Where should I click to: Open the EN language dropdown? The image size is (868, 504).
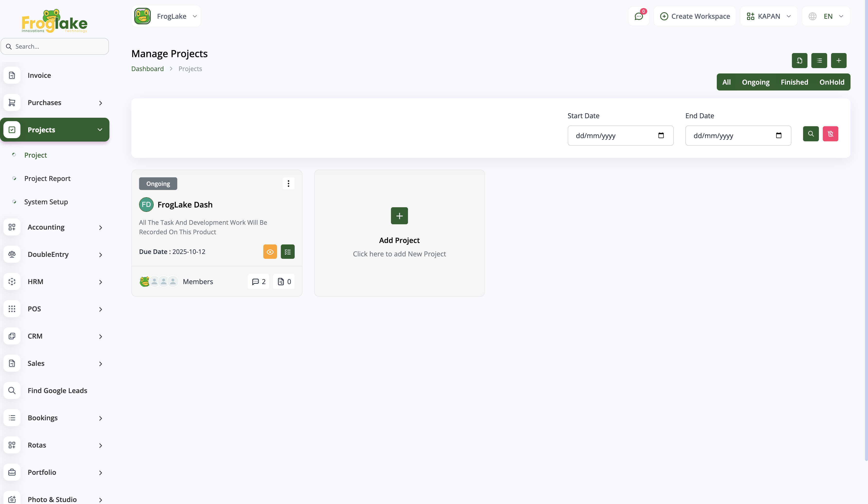(x=826, y=16)
